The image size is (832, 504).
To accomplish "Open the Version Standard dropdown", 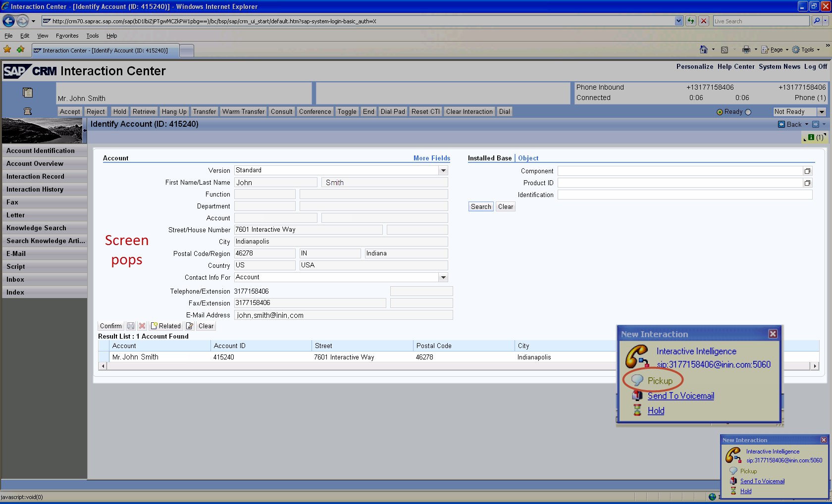I will (x=443, y=170).
